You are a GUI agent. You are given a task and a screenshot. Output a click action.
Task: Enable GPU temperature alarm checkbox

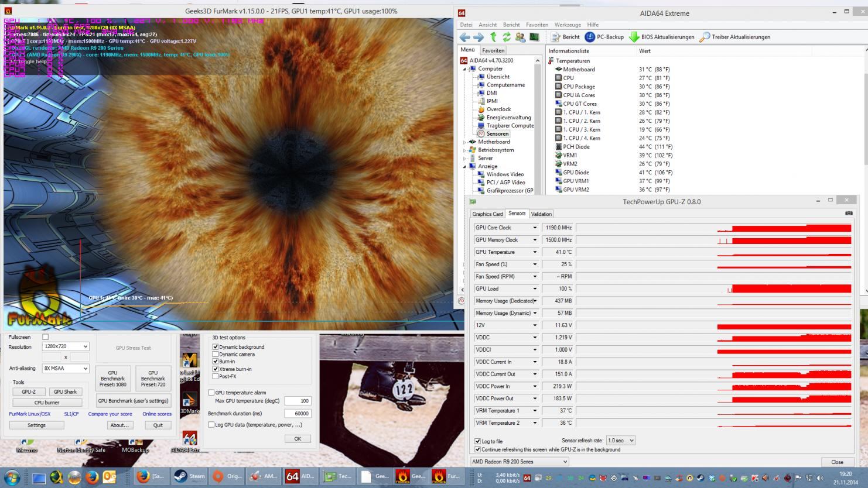211,393
